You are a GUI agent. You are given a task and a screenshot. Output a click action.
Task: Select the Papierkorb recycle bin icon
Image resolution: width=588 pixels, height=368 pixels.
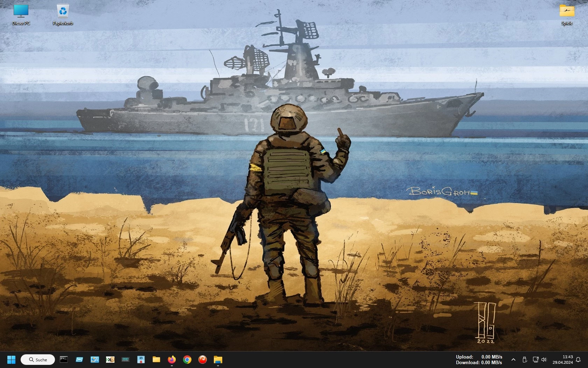[63, 15]
